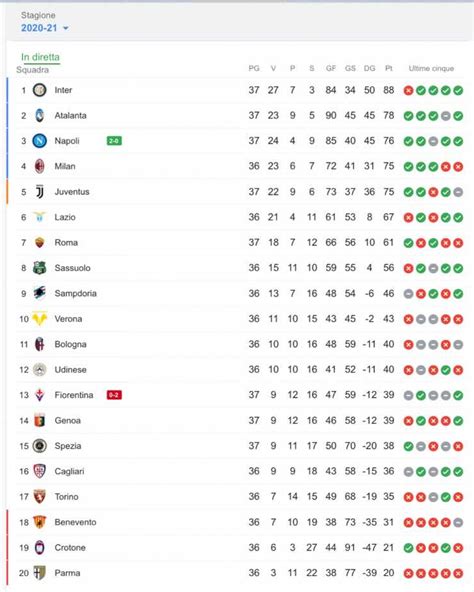Viewport: 474px width, 592px height.
Task: Click the Atalanta club crest
Action: pos(40,116)
